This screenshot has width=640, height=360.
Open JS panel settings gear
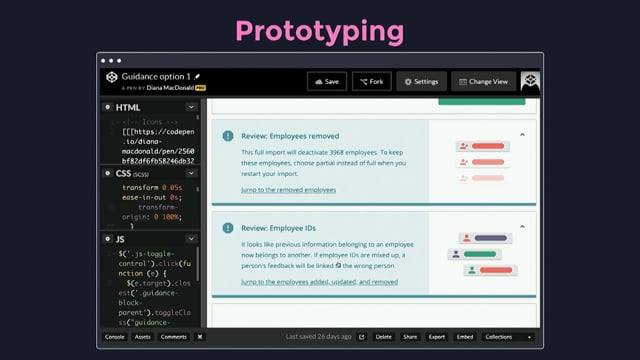pyautogui.click(x=108, y=239)
